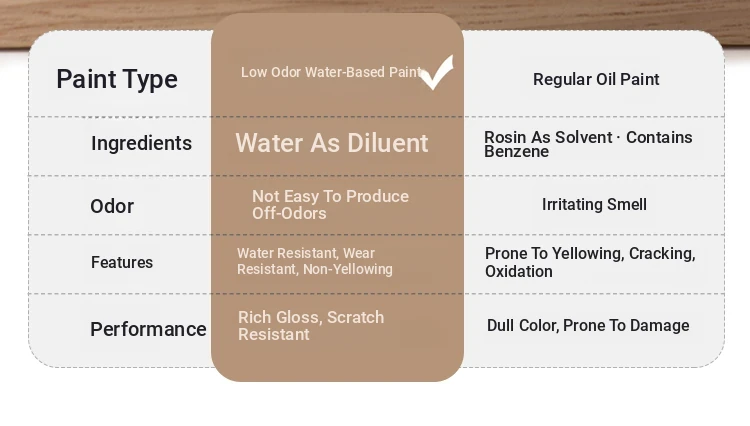This screenshot has height=426, width=750.
Task: Select Prone To Yellowing, Cracking, Oxidation text
Action: (x=590, y=262)
